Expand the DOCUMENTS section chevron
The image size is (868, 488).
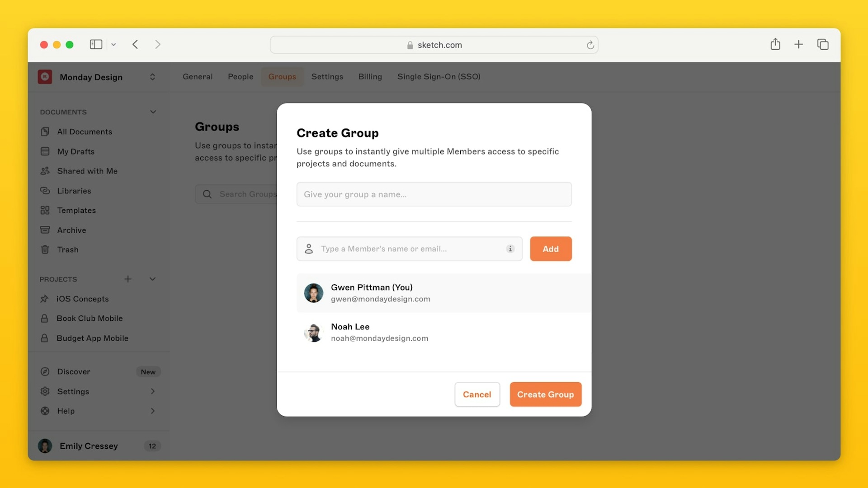pos(153,112)
